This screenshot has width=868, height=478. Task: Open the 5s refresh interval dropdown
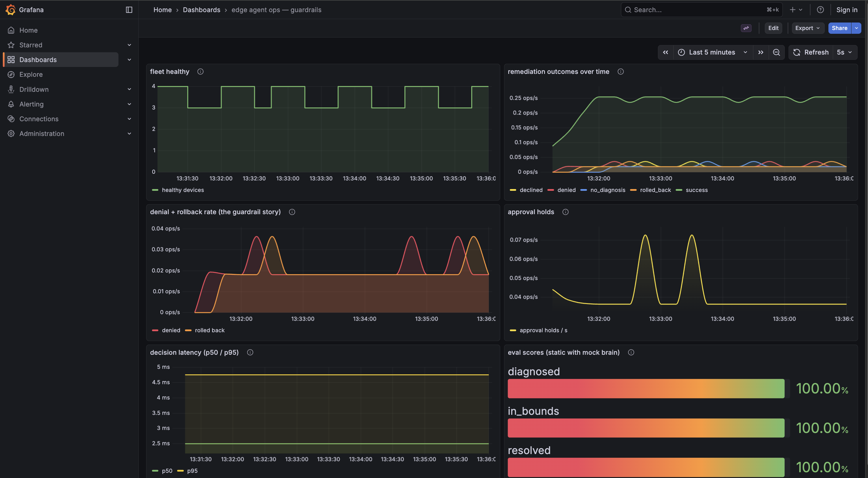(844, 53)
